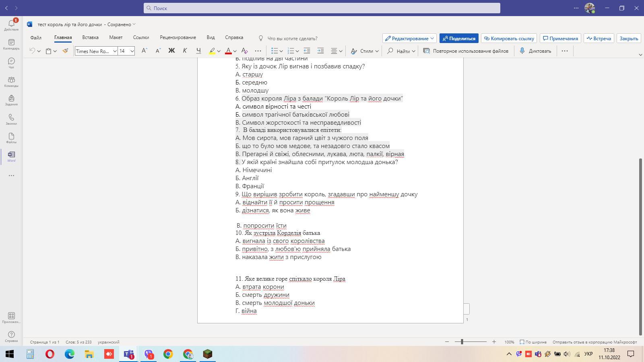
Task: Expand font color options arrow
Action: coord(235,51)
